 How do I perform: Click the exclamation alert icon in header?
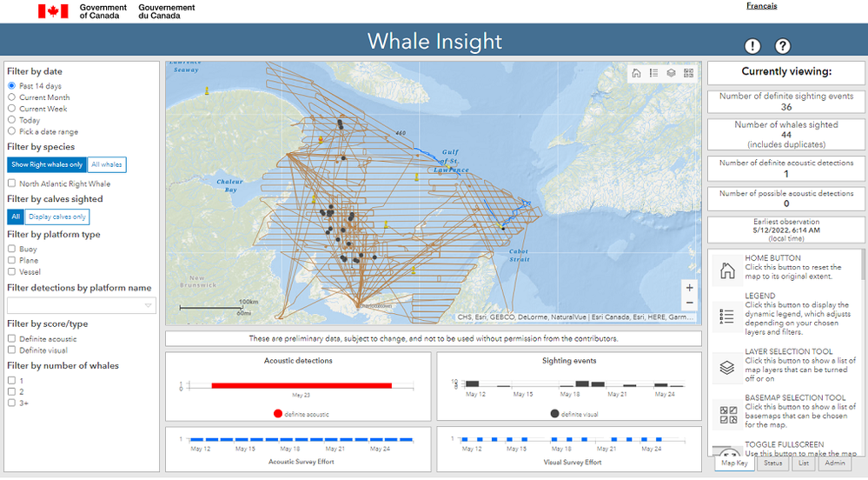(752, 46)
